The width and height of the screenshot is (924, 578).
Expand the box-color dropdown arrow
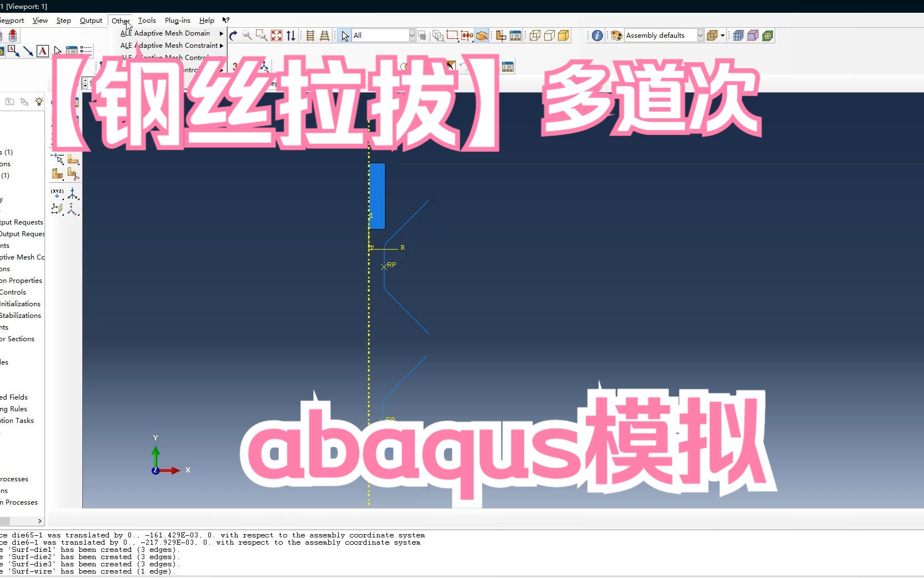(x=722, y=36)
